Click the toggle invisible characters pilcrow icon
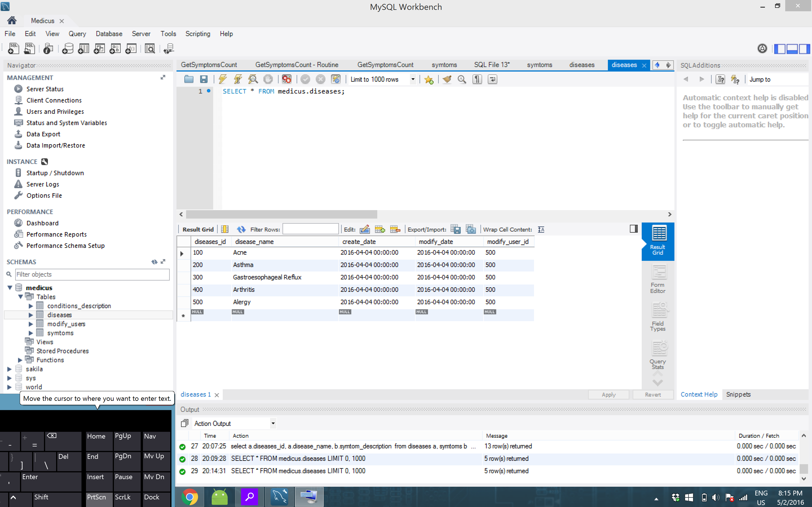Screen dimensions: 812x507 (477, 79)
